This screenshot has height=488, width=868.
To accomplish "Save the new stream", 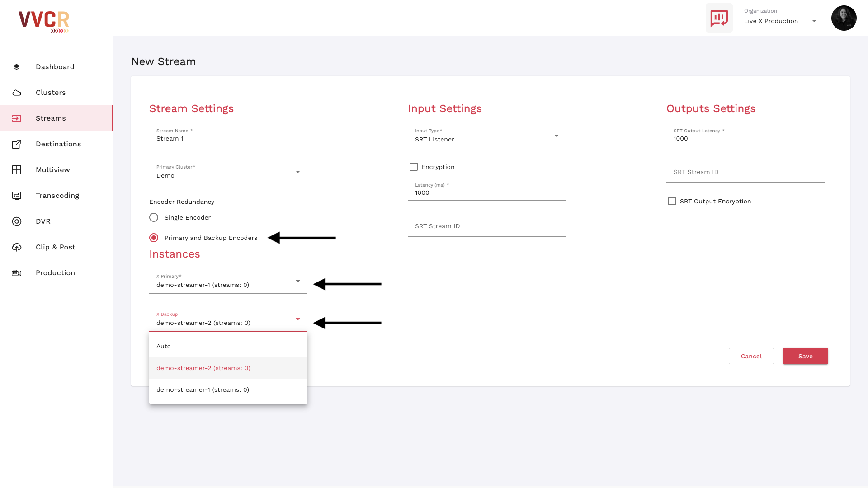I will click(x=806, y=356).
